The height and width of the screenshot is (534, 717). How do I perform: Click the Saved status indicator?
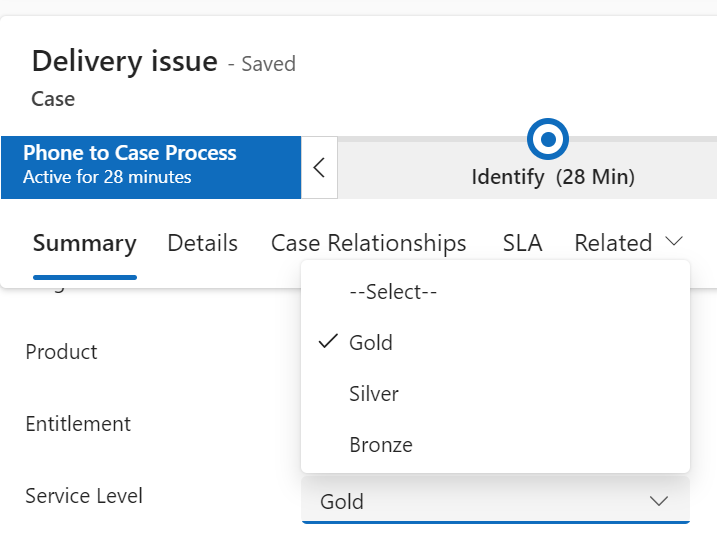tap(268, 64)
